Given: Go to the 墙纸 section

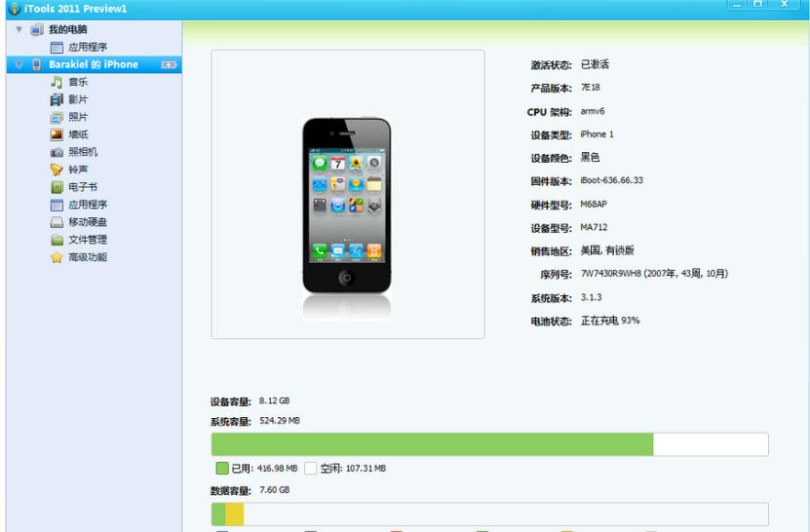Looking at the screenshot, I should point(78,134).
